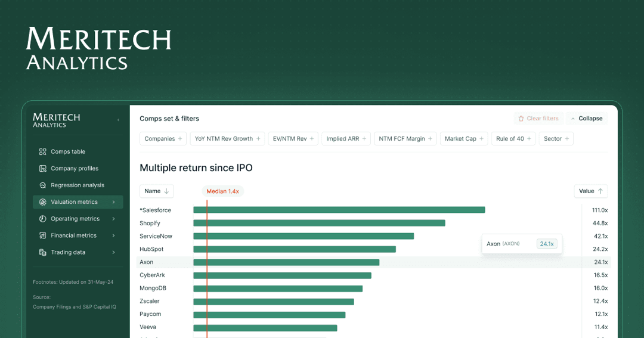Select Valuation metrics in sidebar menu
The image size is (644, 338).
(78, 202)
